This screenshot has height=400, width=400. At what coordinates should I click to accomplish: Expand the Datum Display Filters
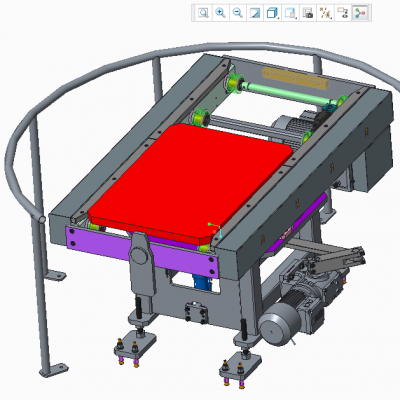point(325,13)
